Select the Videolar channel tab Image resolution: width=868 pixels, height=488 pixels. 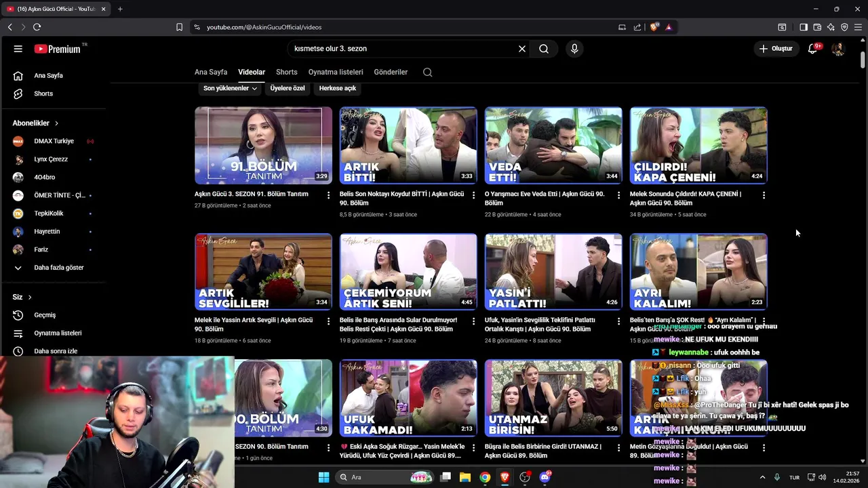[x=252, y=72]
